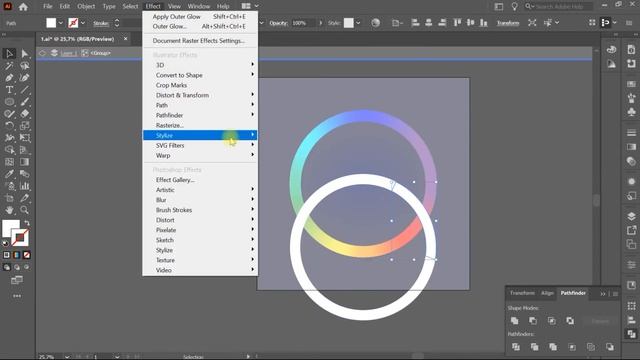Open the Blur effects submenu
The width and height of the screenshot is (640, 360).
pos(200,200)
